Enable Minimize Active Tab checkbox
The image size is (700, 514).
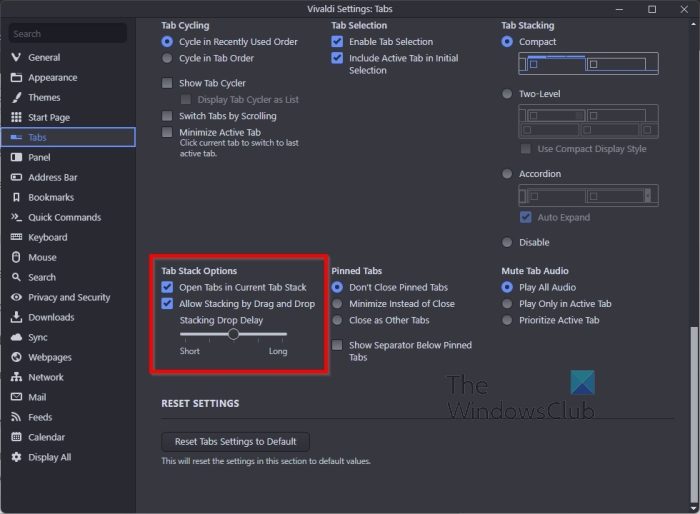tap(167, 132)
